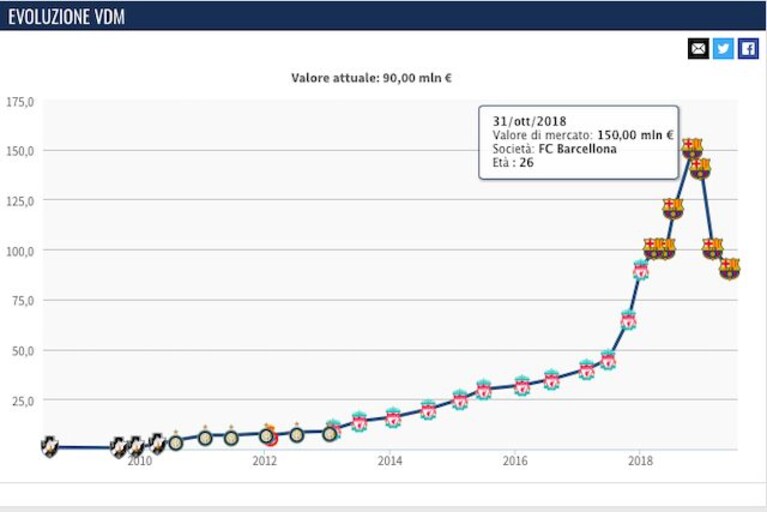
Task: Select Inter marker above the 2012 label
Action: (x=266, y=435)
